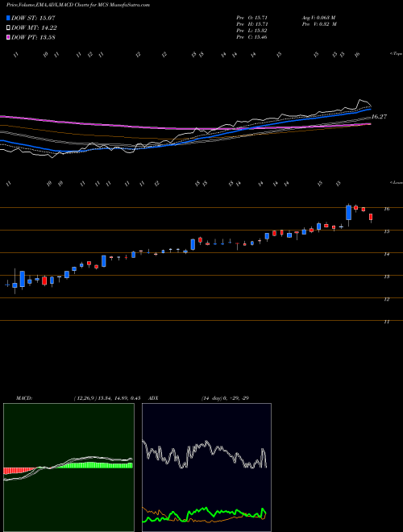Select the DOW ST: 15.07 label

(x=33, y=18)
